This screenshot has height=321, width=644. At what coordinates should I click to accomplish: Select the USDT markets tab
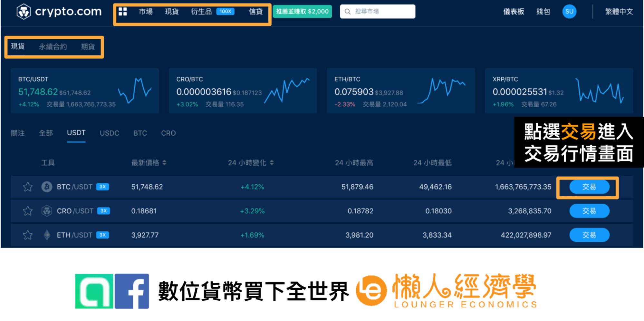(x=76, y=133)
